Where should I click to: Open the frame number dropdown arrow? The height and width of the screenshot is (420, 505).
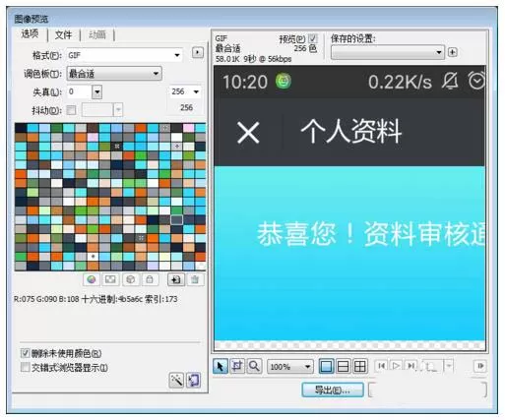tap(449, 366)
